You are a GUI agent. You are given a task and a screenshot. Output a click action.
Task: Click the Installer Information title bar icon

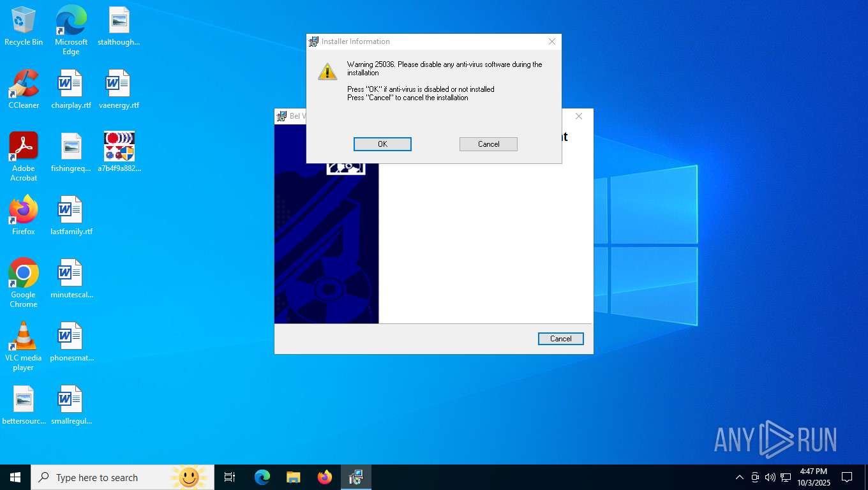(x=313, y=41)
